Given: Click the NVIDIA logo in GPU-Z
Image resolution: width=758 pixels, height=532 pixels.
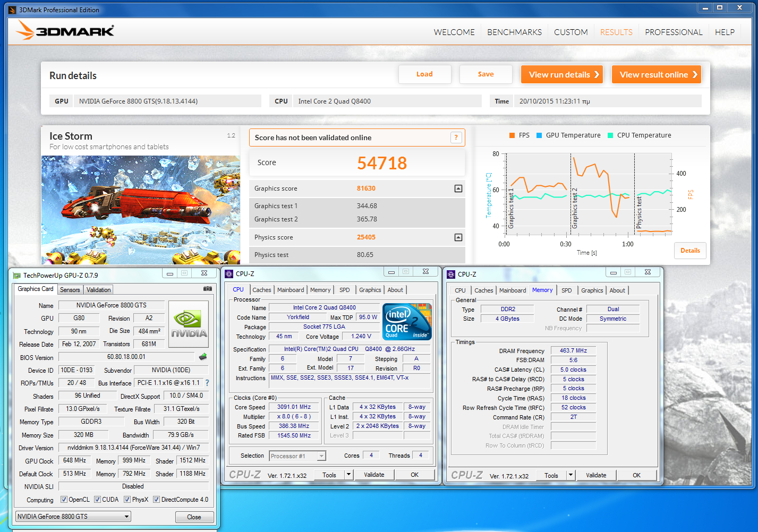Looking at the screenshot, I should [189, 324].
